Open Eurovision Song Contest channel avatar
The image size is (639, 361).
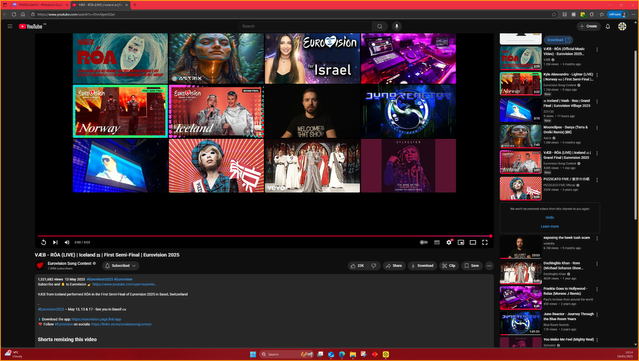tap(40, 266)
